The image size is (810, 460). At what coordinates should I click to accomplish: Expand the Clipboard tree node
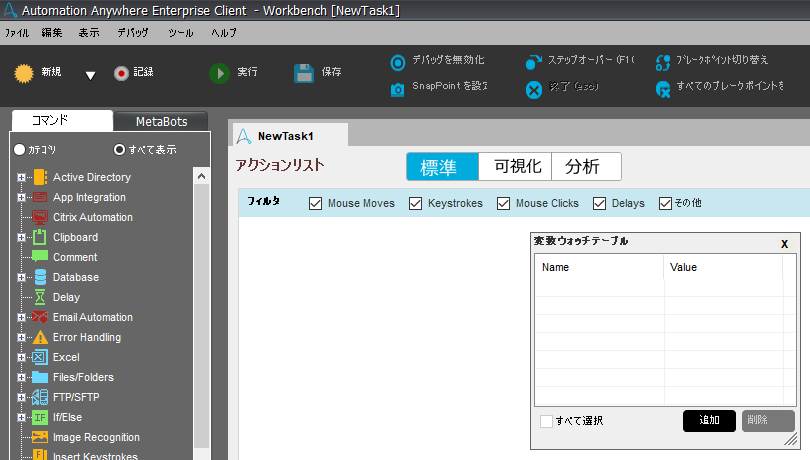pos(21,238)
